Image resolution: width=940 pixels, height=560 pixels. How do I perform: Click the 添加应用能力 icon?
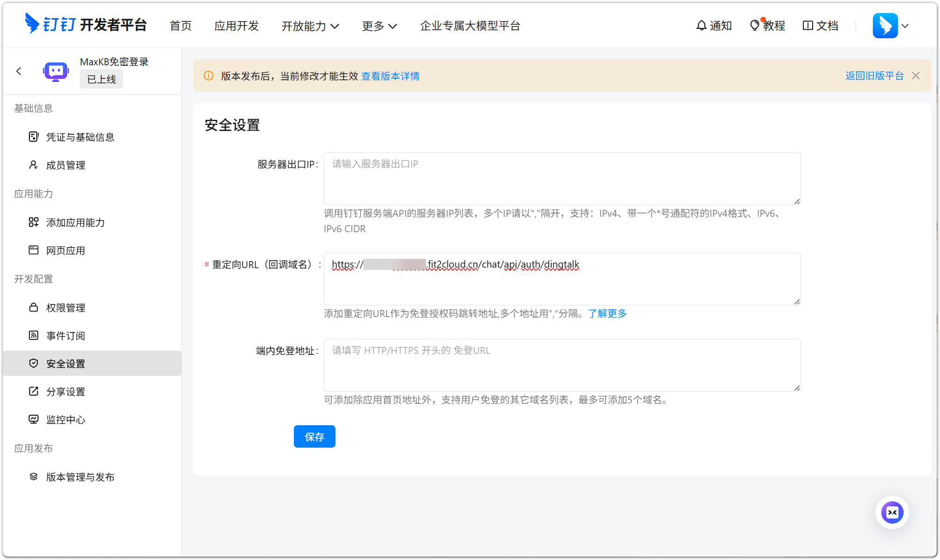[x=33, y=222]
